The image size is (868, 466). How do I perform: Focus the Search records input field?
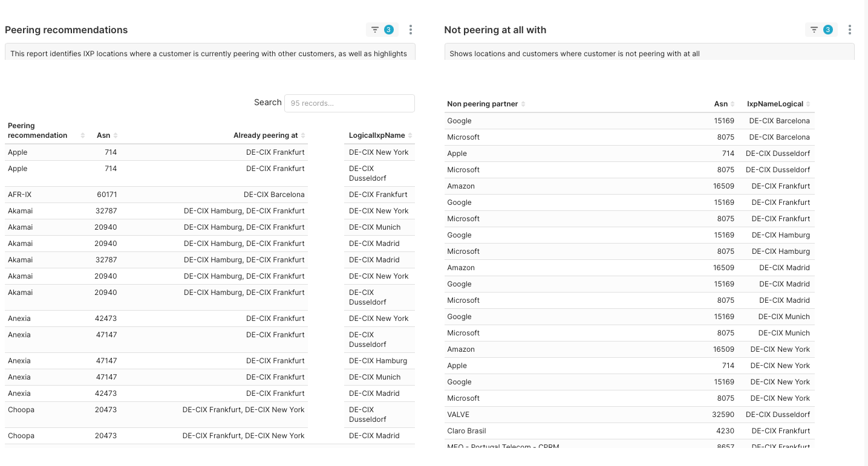click(x=350, y=103)
